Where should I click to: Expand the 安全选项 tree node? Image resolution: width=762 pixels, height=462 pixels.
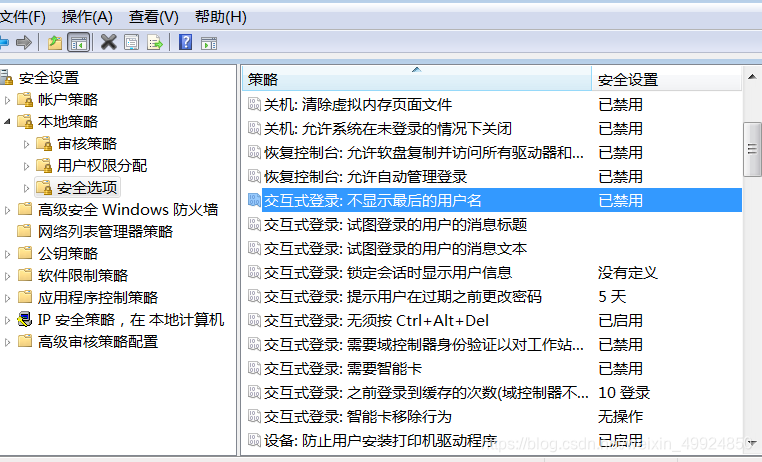(x=26, y=188)
